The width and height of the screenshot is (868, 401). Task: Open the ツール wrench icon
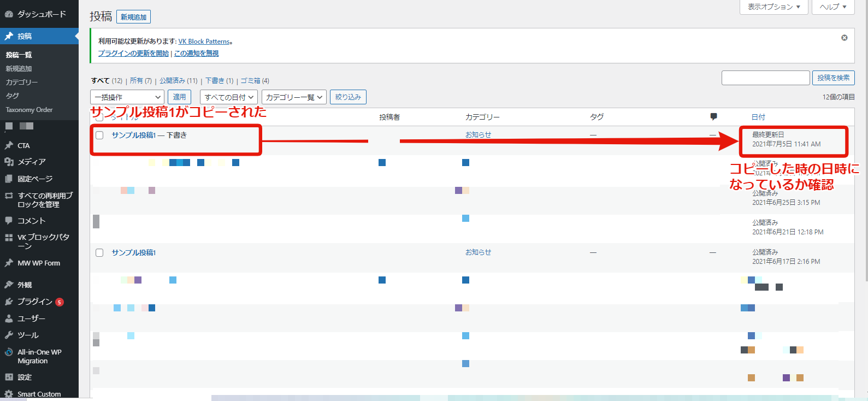click(9, 335)
